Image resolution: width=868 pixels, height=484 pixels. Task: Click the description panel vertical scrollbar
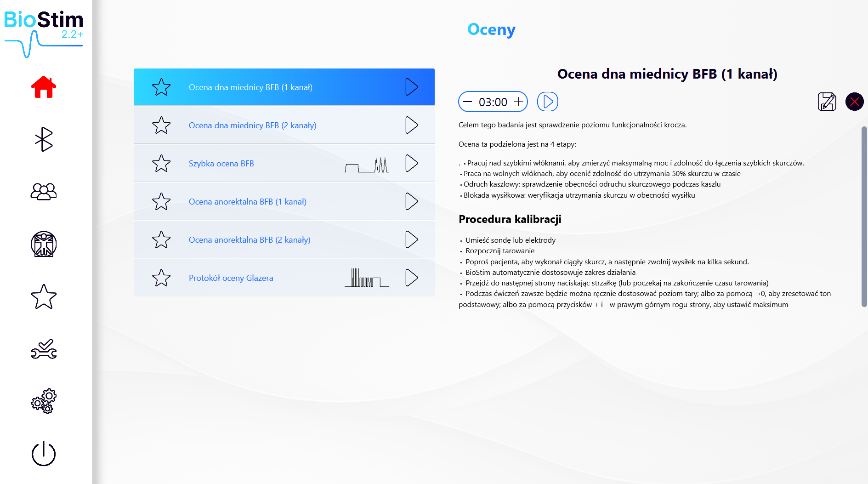tap(864, 216)
